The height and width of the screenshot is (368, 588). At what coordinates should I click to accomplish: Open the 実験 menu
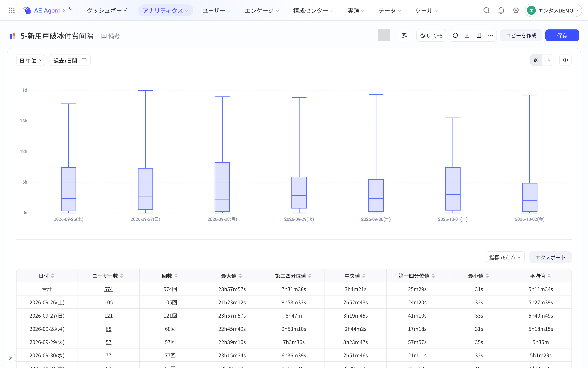click(356, 10)
